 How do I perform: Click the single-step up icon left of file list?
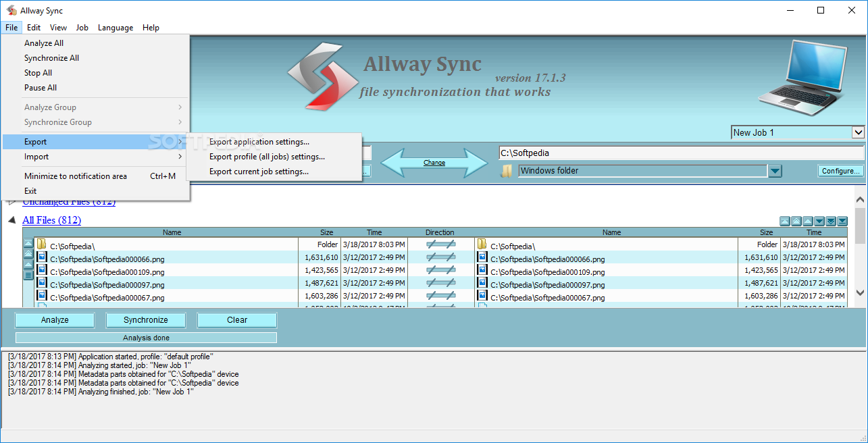click(28, 265)
